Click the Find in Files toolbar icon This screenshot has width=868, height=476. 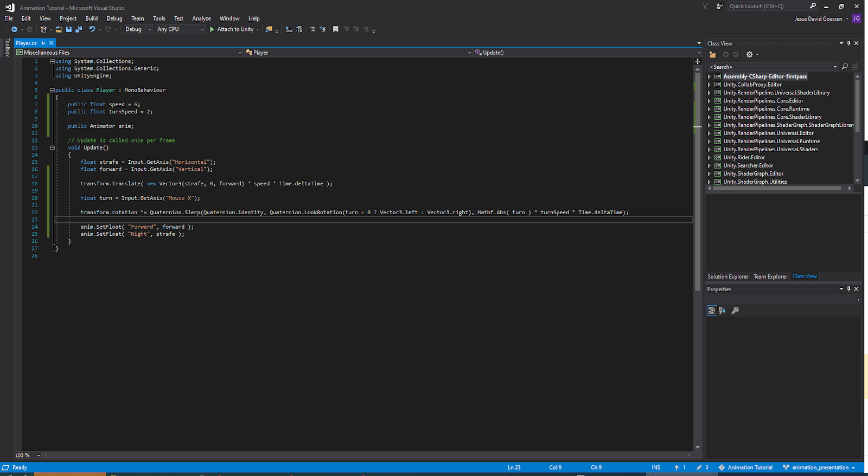coord(269,29)
